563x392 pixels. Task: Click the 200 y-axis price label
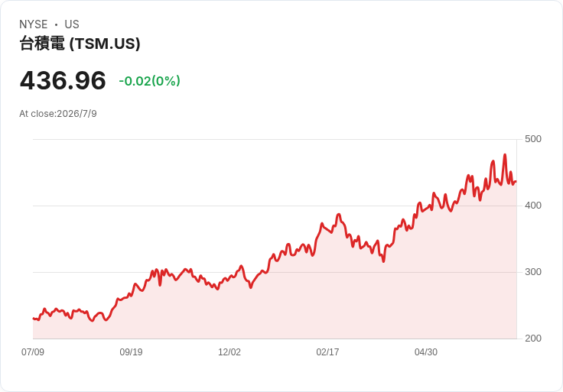click(533, 339)
